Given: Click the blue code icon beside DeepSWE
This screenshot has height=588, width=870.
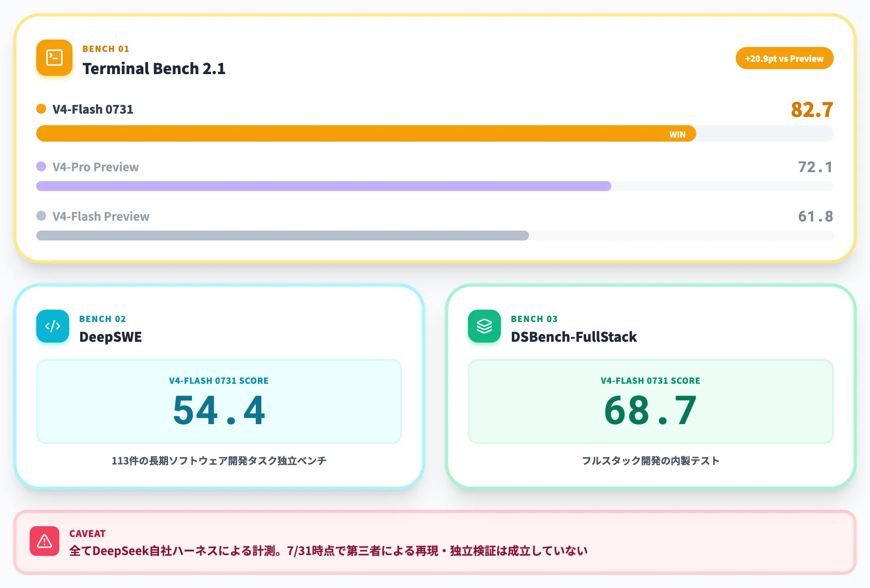Looking at the screenshot, I should pos(53,326).
